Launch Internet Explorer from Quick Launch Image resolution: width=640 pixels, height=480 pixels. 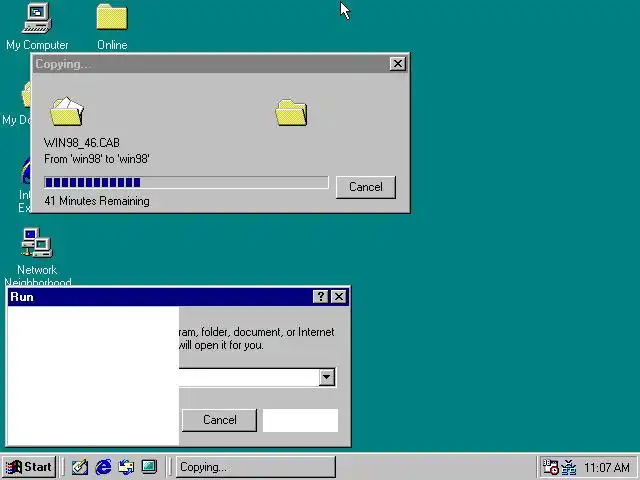103,467
